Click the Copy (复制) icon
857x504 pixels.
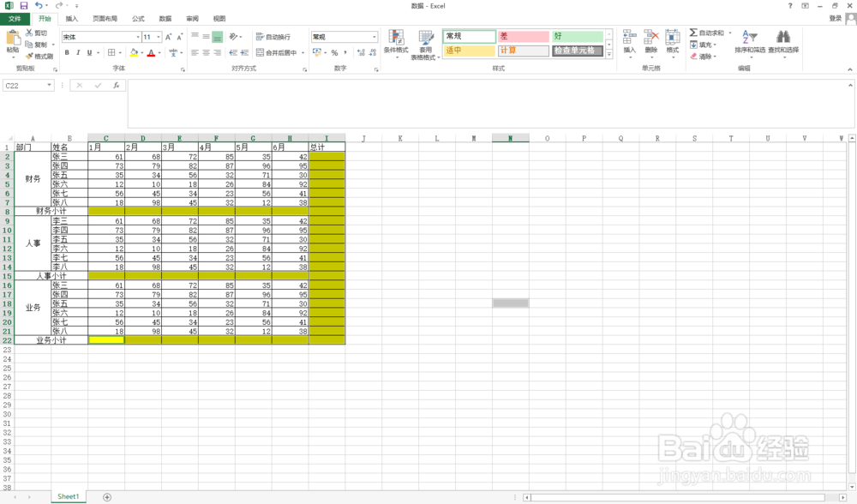click(x=29, y=45)
